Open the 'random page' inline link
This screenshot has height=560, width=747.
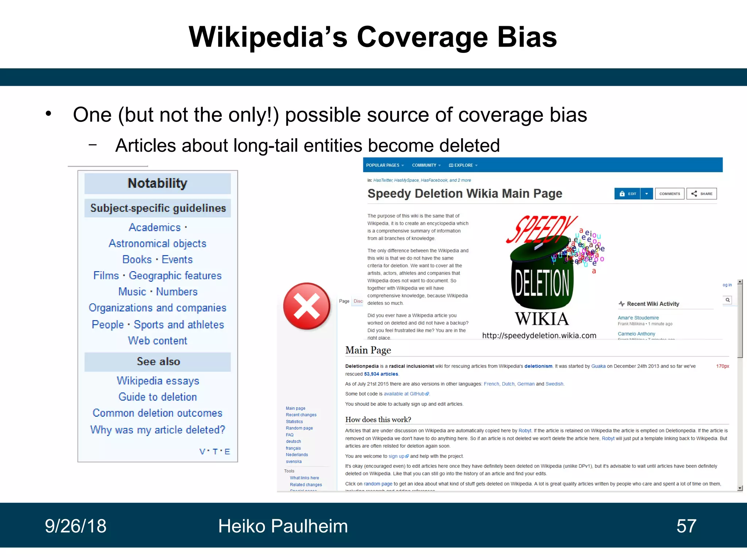click(378, 484)
